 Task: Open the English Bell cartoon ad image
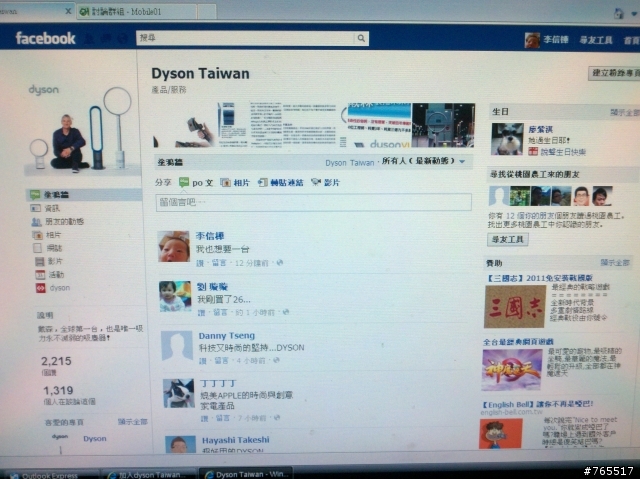coord(500,434)
